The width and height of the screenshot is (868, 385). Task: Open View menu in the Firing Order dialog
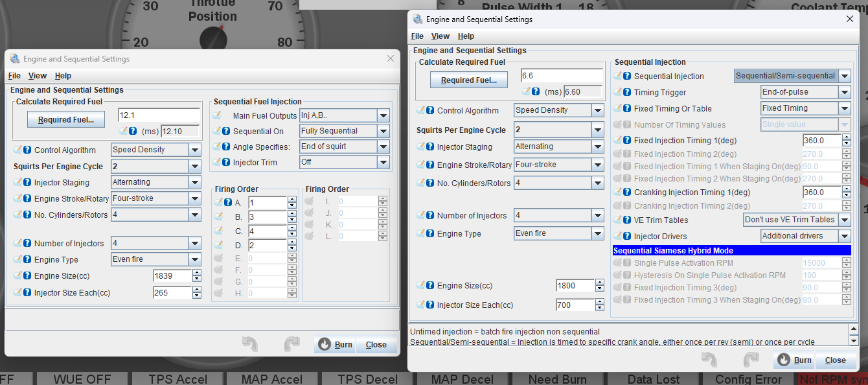click(x=38, y=76)
